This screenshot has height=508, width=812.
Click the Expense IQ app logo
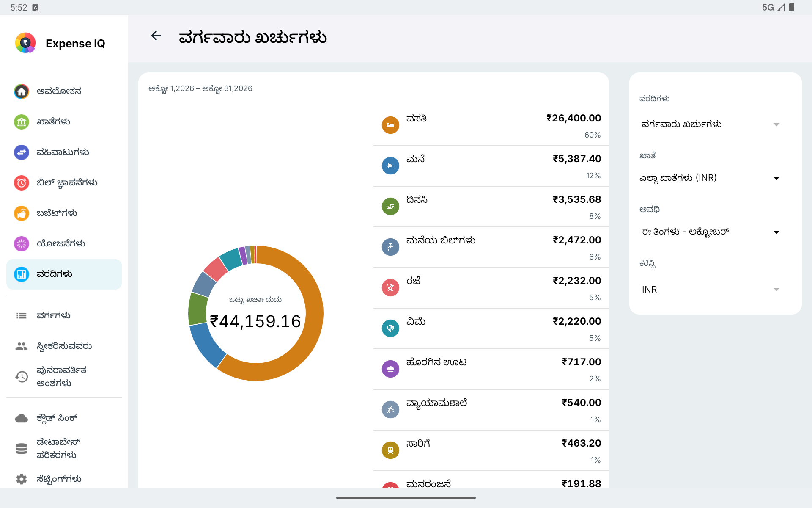[25, 43]
